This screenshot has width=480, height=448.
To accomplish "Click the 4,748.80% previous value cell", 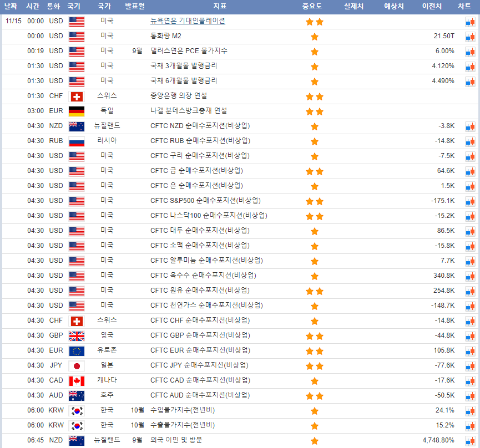I will 438,440.
